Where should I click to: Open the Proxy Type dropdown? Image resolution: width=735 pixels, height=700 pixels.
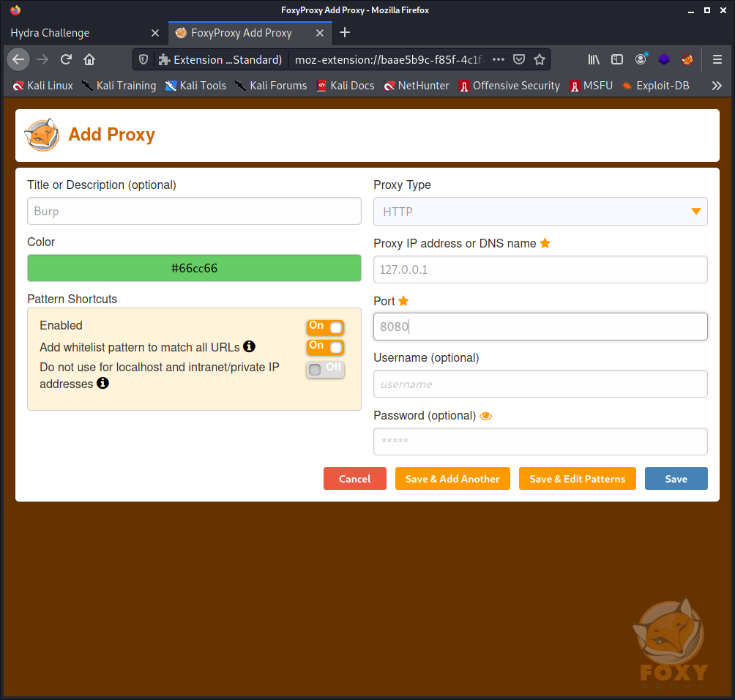540,212
